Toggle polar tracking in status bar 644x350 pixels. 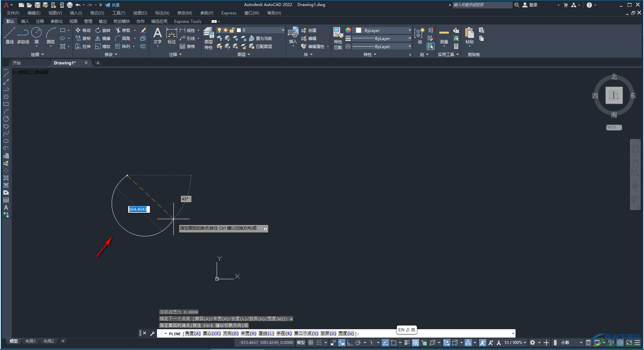(x=358, y=343)
